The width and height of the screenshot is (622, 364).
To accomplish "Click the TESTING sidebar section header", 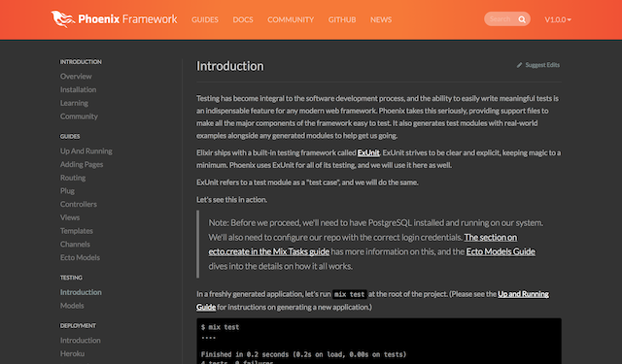I will tap(71, 278).
